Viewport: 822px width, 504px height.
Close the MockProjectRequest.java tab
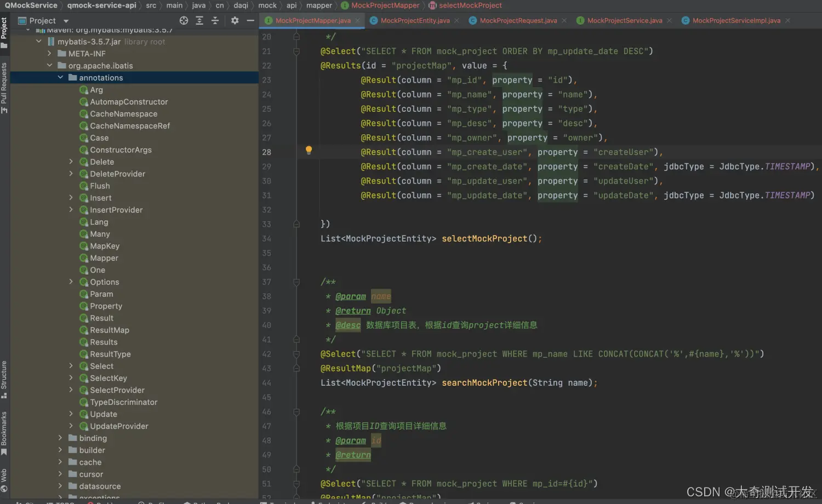point(564,21)
